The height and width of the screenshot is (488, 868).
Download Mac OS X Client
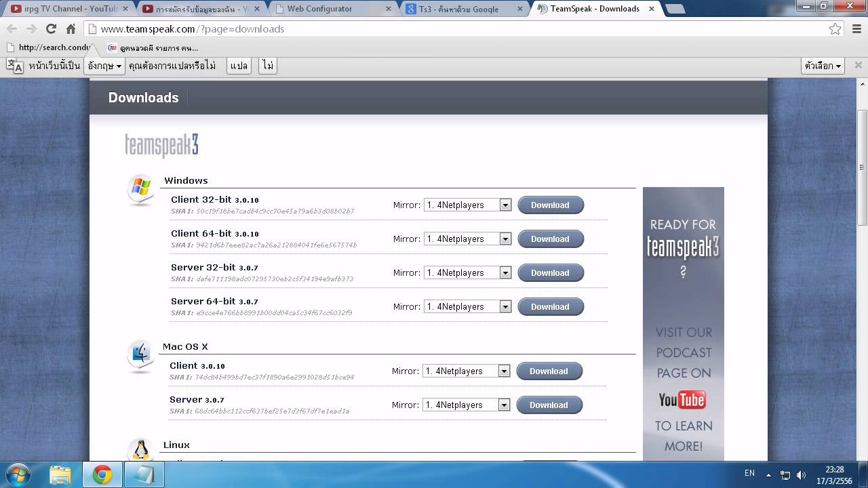(x=549, y=371)
